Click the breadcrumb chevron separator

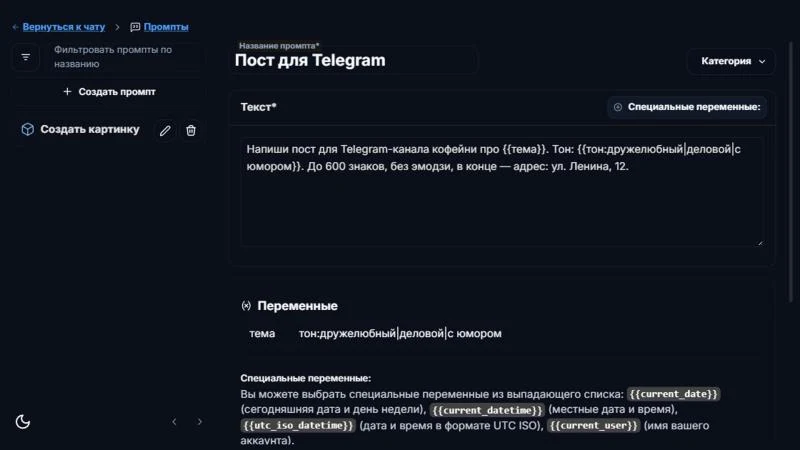pyautogui.click(x=117, y=27)
